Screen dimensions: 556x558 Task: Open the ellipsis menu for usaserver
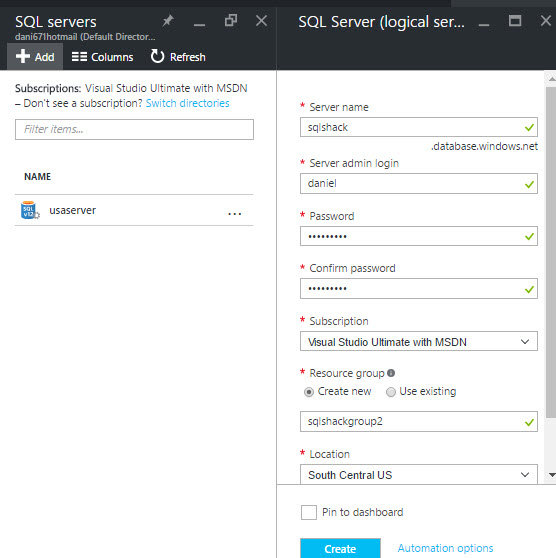235,214
